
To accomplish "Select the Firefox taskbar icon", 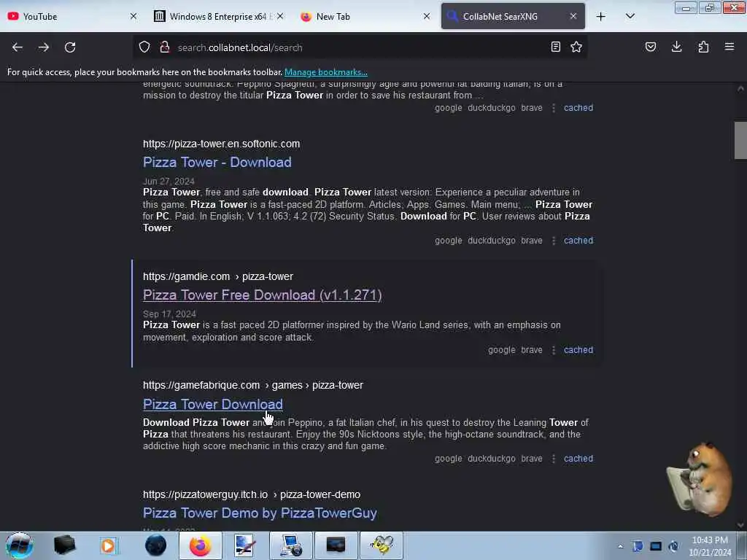I will 201,545.
